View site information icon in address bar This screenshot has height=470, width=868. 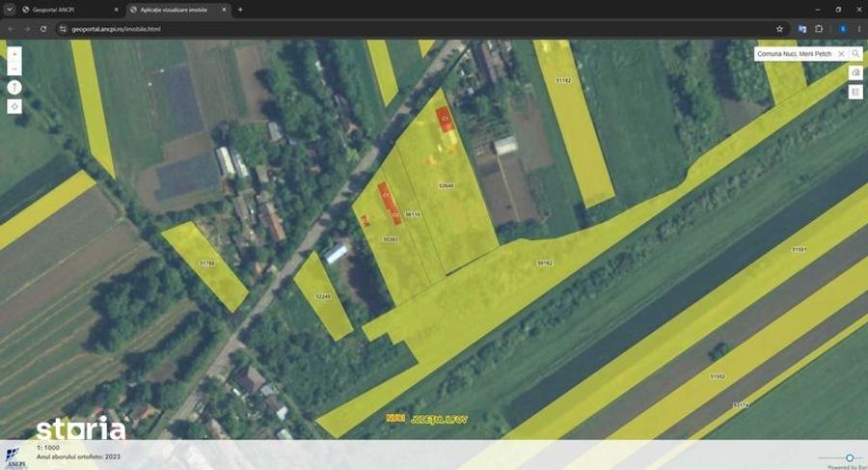tap(63, 29)
